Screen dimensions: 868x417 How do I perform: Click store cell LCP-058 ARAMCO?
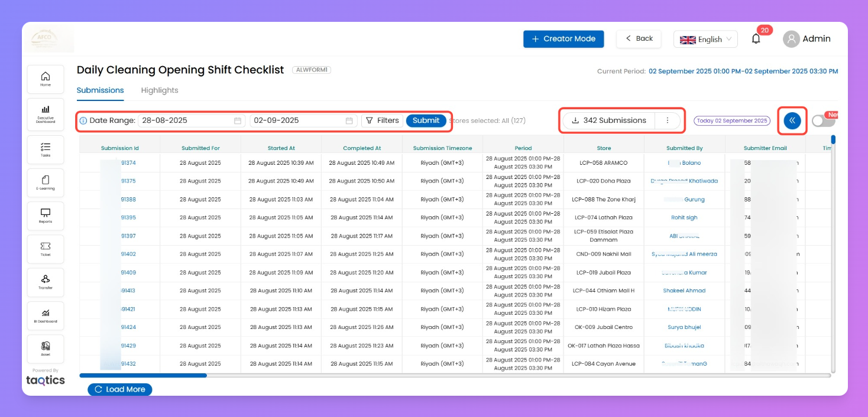tap(604, 163)
